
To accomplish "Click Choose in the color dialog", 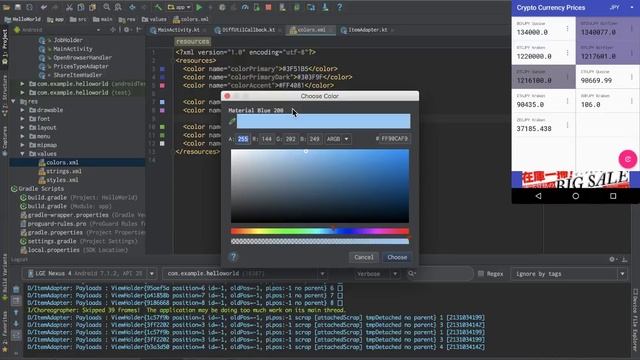I will click(397, 257).
